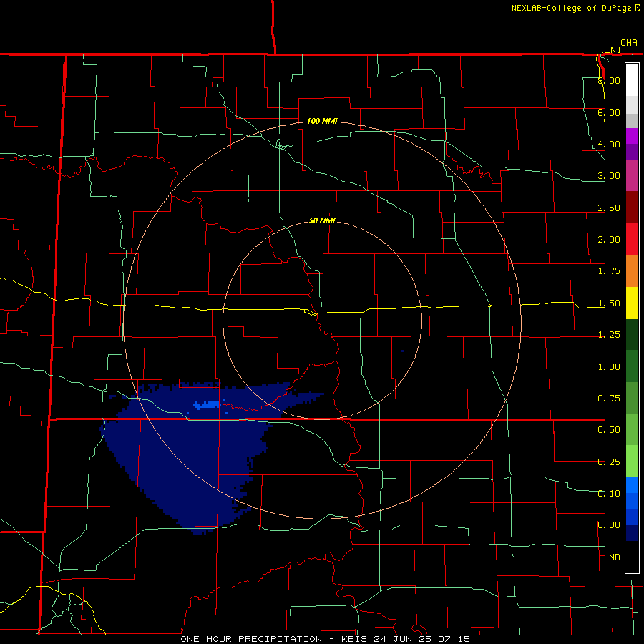Viewport: 644px width, 644px height.
Task: Click the isolated blue pixel inside 50 NMI ring
Action: point(402,351)
